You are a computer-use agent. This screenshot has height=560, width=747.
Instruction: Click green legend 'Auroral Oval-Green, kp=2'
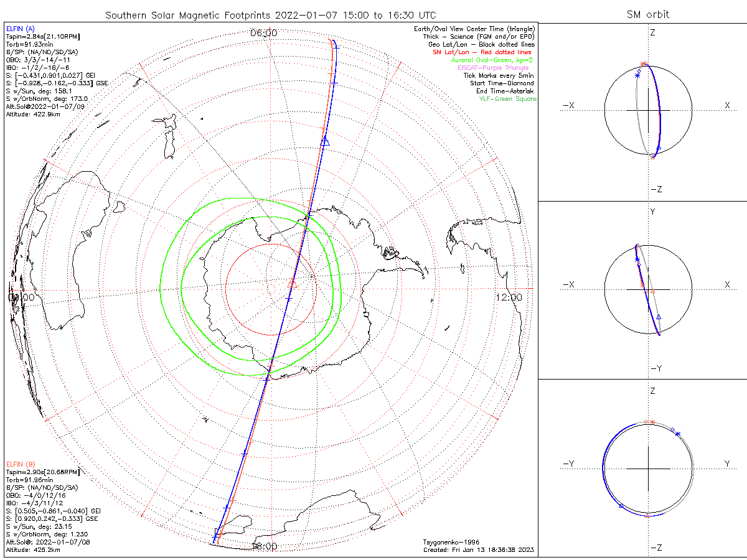click(492, 60)
